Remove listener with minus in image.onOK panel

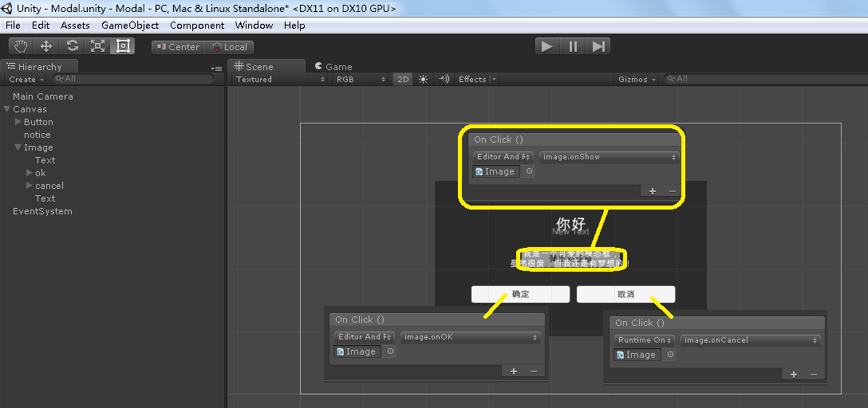point(533,371)
